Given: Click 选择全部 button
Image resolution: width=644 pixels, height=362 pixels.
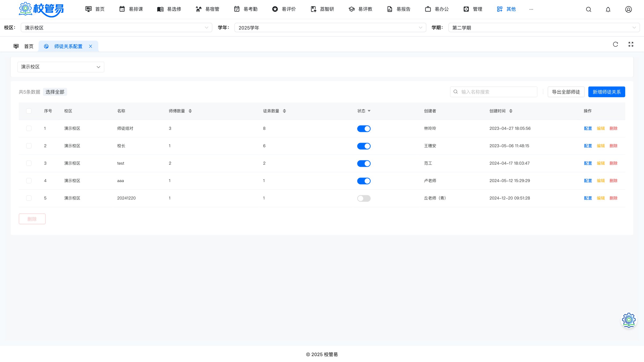Looking at the screenshot, I should tap(55, 92).
